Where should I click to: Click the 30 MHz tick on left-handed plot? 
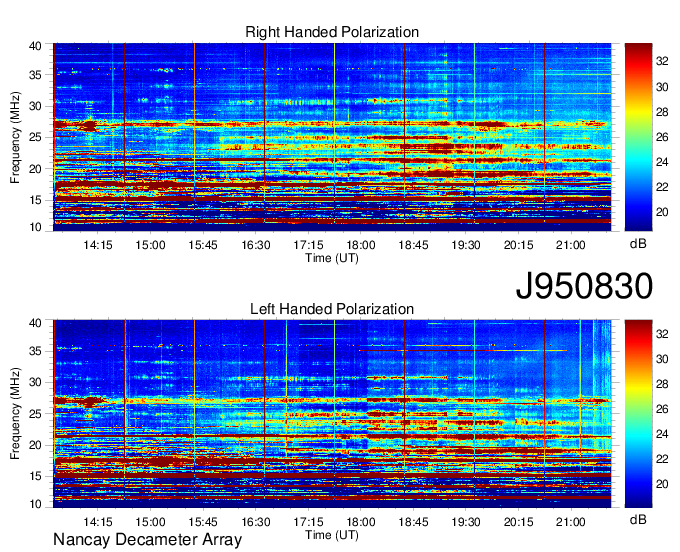(35, 382)
